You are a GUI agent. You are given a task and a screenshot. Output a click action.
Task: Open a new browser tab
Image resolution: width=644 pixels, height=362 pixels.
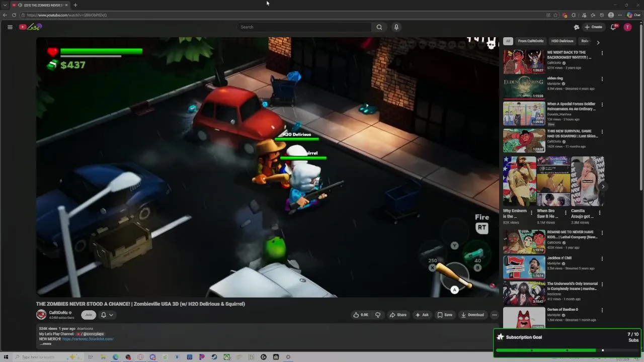pos(75,5)
